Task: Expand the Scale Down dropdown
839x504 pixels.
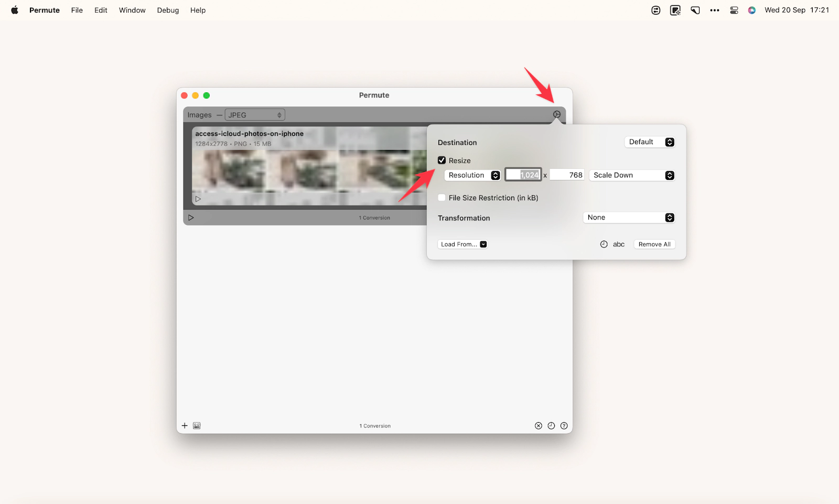Action: [632, 175]
